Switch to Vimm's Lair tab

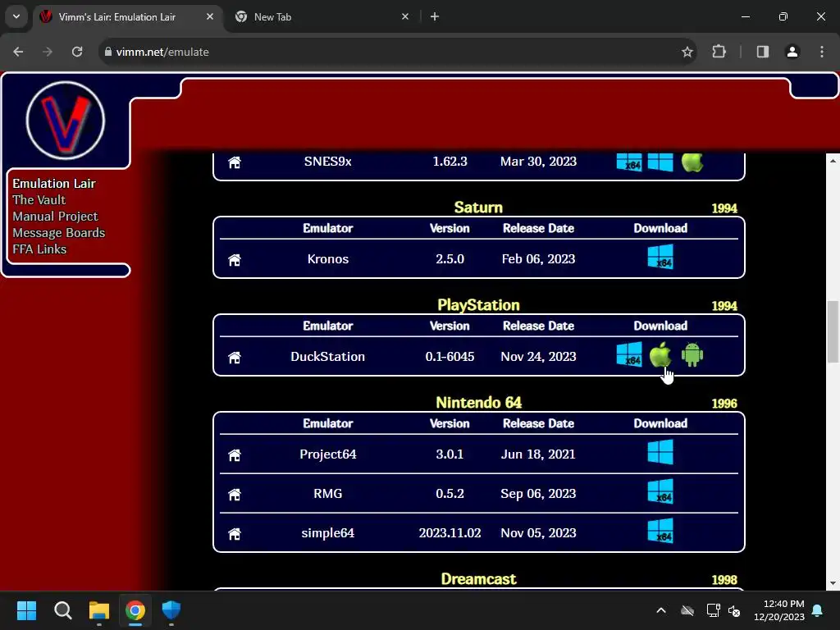128,17
